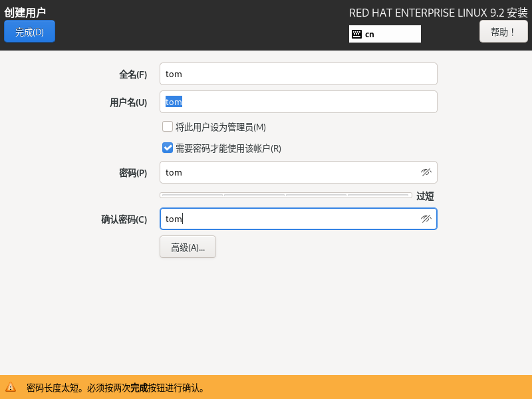Click the 过短 strength label
Screen dimensions: 532x399
click(x=425, y=196)
